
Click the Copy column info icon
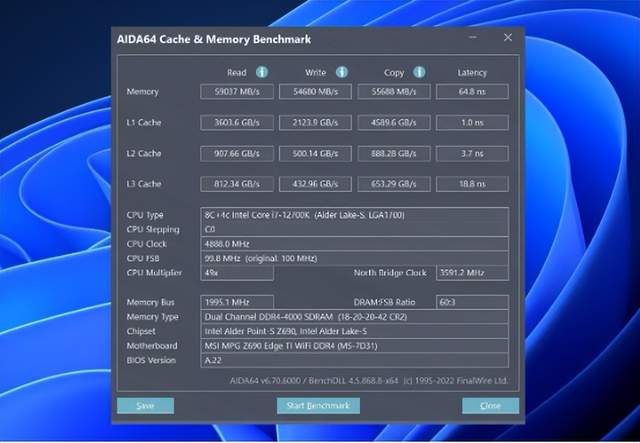(419, 72)
